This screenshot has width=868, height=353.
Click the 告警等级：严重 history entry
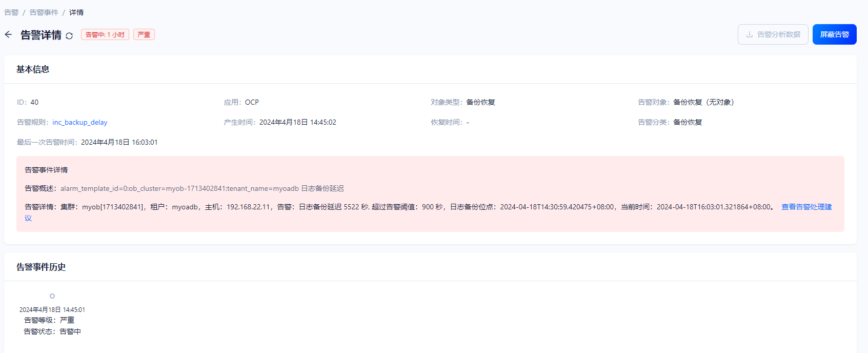pyautogui.click(x=49, y=320)
